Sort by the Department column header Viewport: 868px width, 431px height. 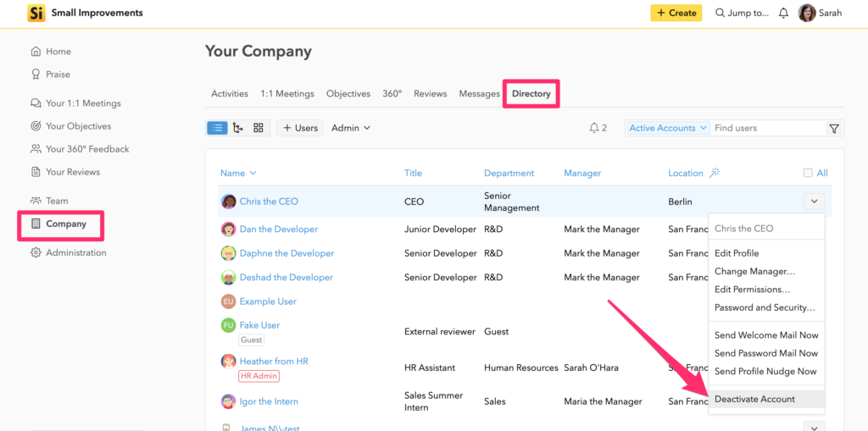pyautogui.click(x=509, y=174)
